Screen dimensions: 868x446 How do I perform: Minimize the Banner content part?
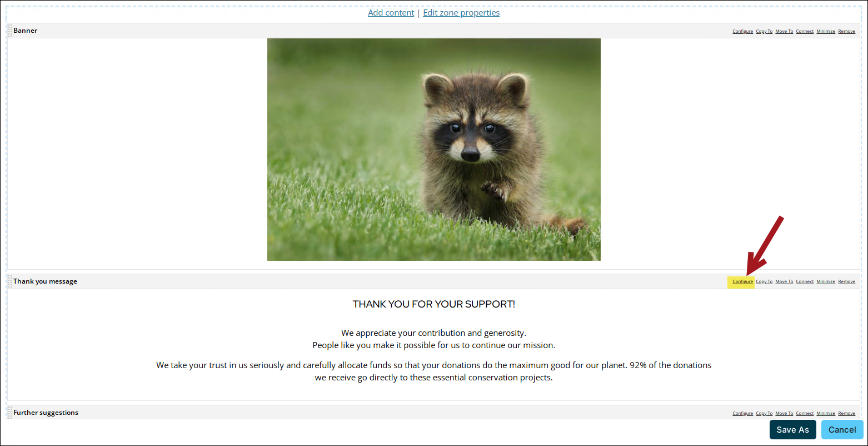click(x=826, y=31)
